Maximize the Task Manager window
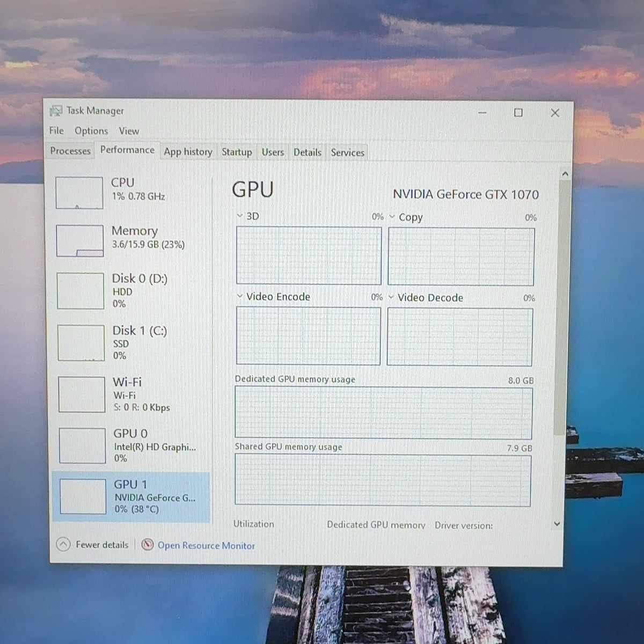This screenshot has height=644, width=644. (518, 113)
